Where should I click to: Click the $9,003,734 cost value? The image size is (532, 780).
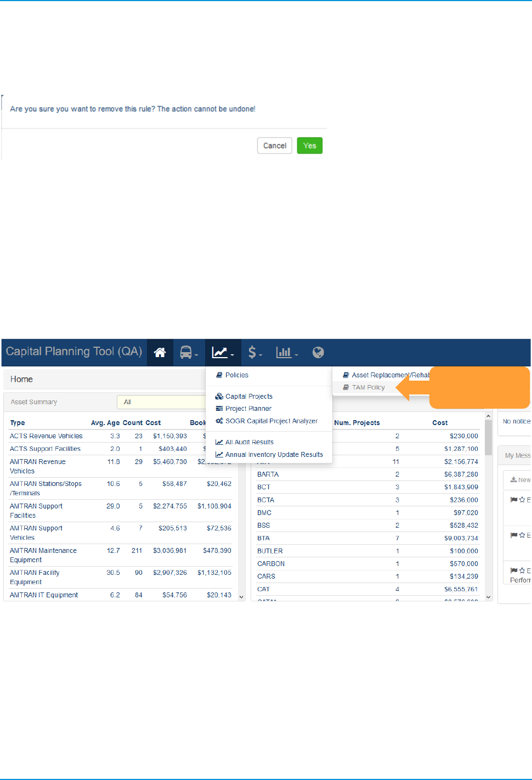pos(461,538)
